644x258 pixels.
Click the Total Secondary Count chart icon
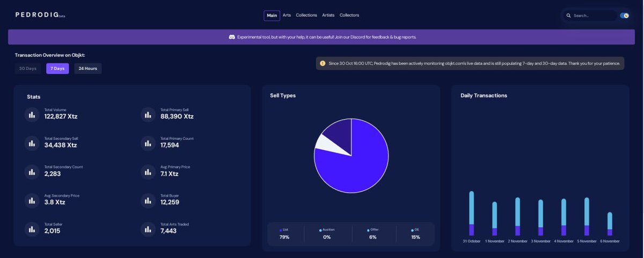(32, 172)
